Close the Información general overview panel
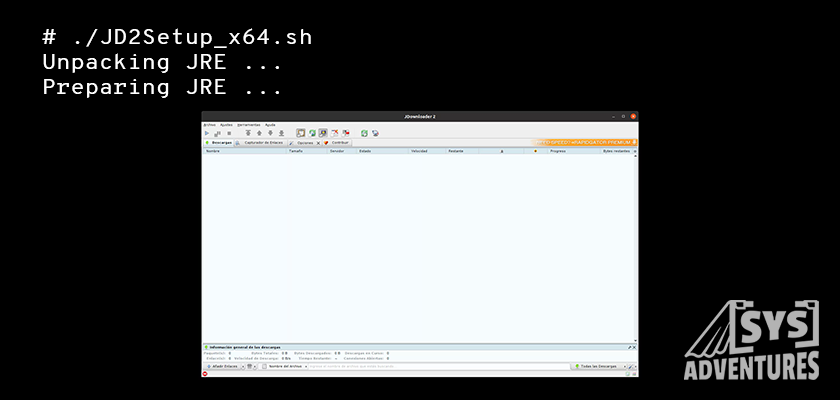This screenshot has height=400, width=840. coord(635,348)
